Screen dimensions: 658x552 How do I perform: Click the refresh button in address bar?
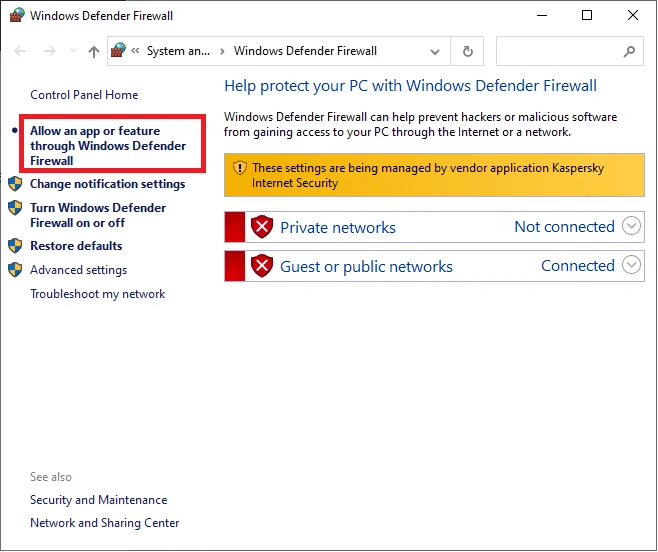[467, 51]
